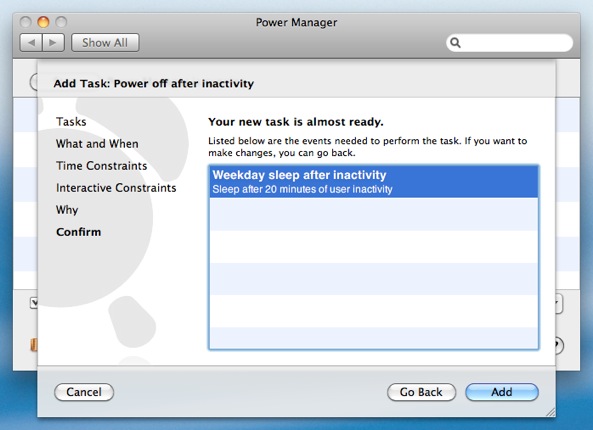Select the Time Constraints step
593x430 pixels.
[102, 166]
